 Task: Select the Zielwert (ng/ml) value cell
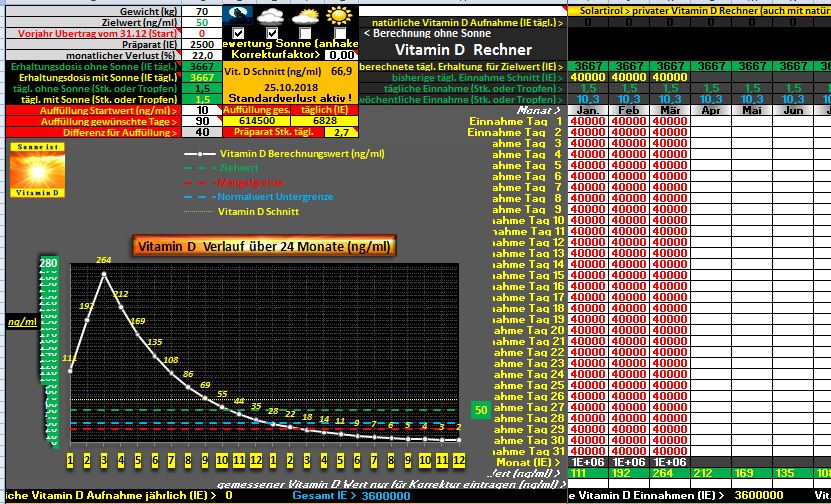point(202,21)
